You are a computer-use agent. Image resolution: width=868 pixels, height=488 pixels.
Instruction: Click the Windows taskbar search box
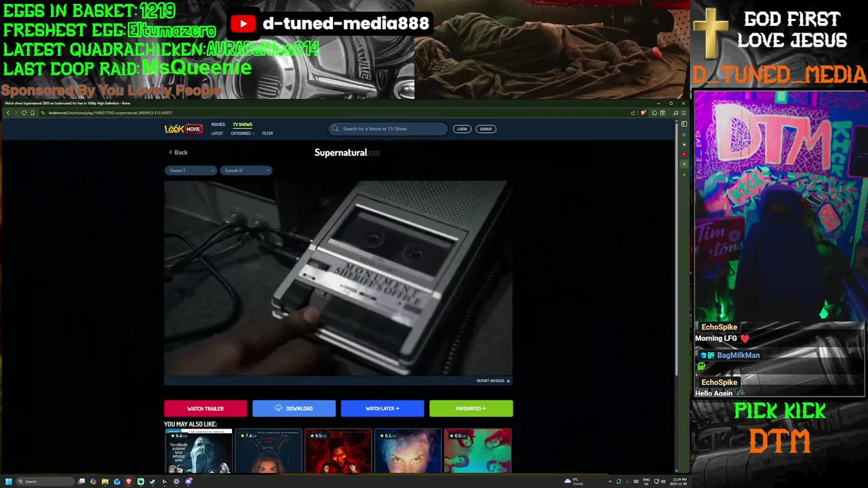[x=45, y=481]
